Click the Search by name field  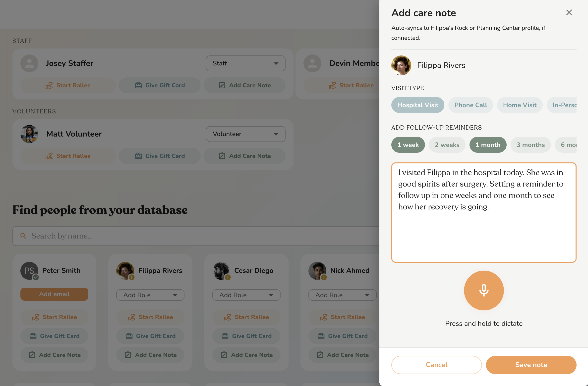[196, 236]
